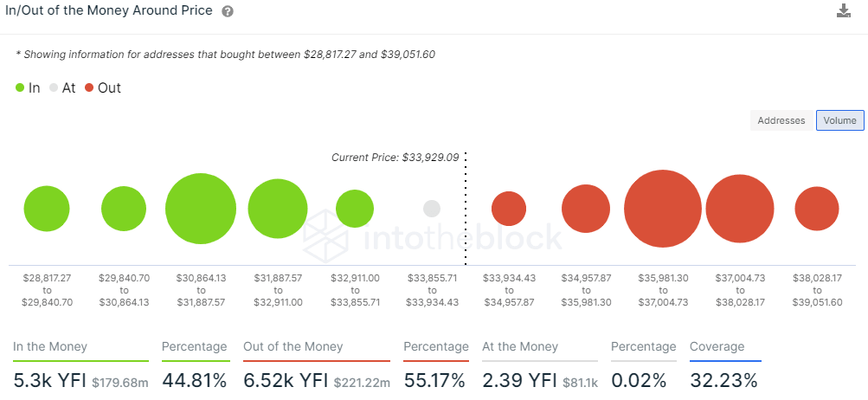
Task: Click the largest red bubble, $35,981.30 range
Action: [x=663, y=209]
